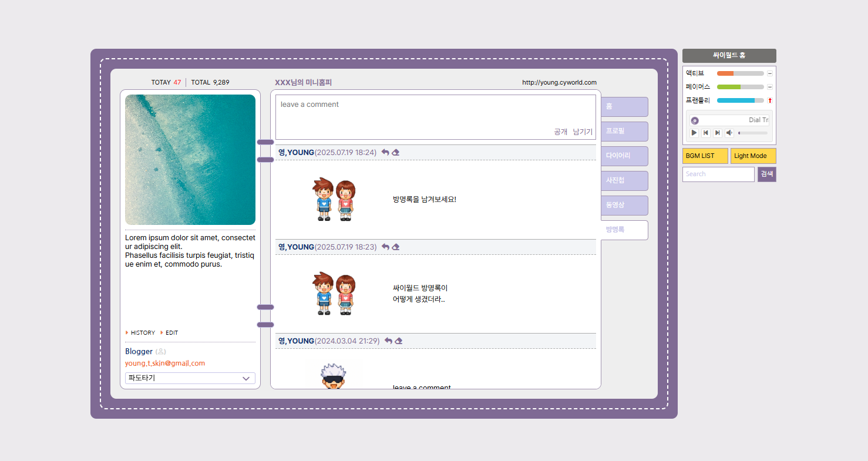The image size is (868, 461).
Task: Click the ocean profile photo
Action: pos(190,160)
